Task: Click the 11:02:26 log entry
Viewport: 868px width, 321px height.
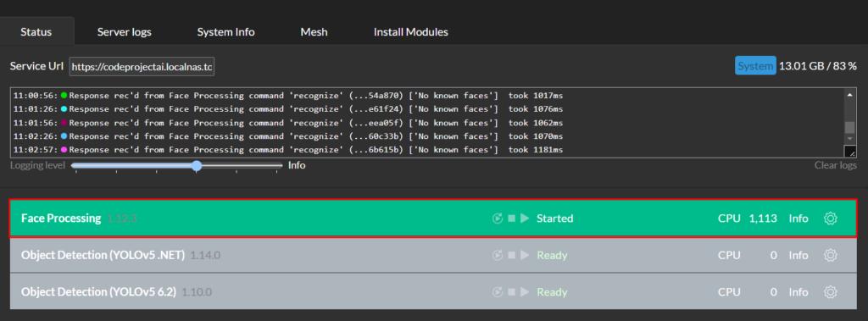Action: [288, 136]
